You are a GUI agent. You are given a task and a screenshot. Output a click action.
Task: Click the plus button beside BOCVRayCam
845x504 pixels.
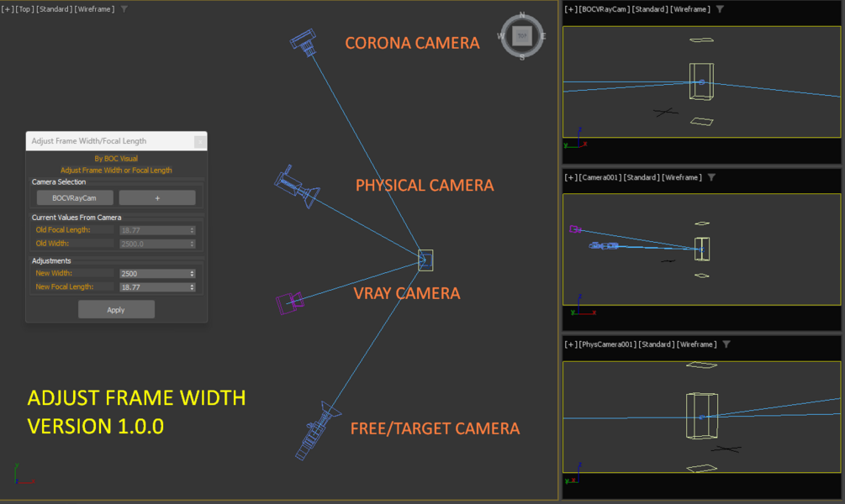(x=157, y=197)
